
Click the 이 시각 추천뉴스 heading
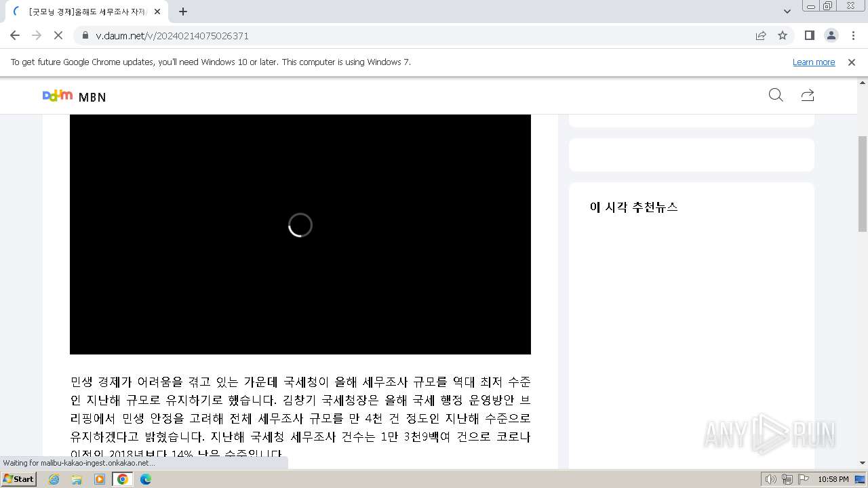634,207
